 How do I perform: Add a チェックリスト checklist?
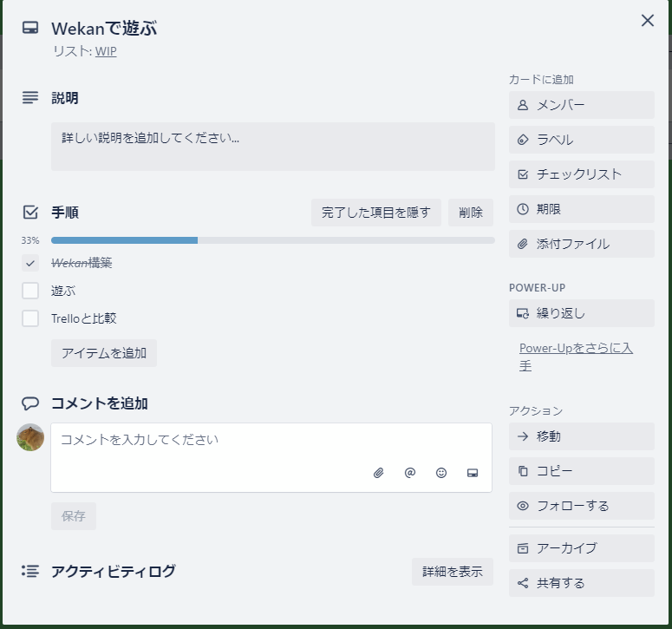tap(582, 174)
